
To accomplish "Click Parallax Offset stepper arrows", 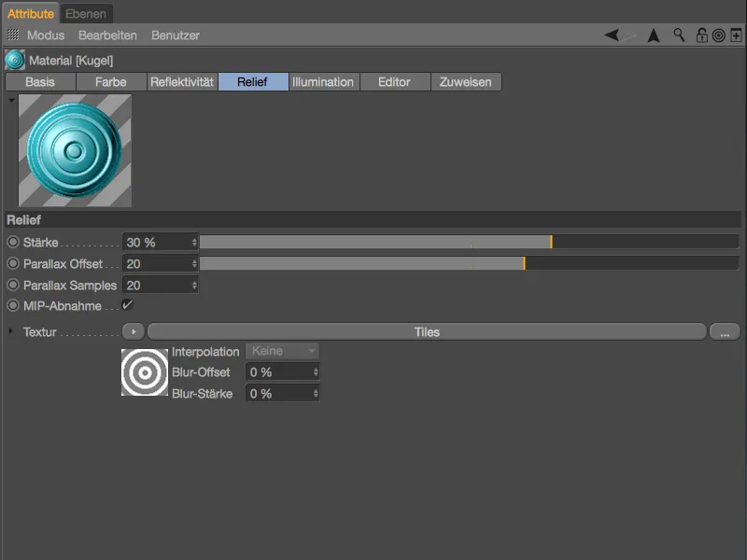I will 194,264.
